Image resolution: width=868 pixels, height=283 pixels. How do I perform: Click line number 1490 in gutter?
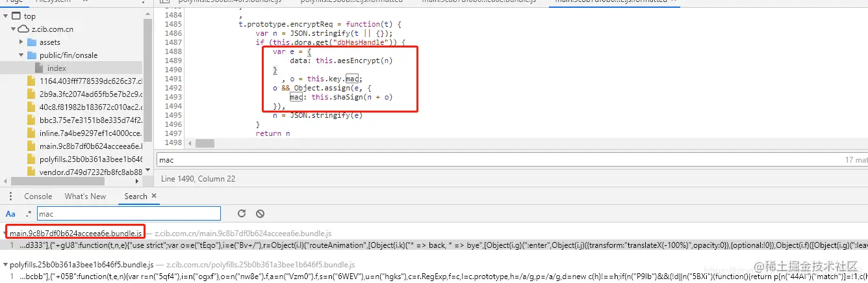coord(173,70)
